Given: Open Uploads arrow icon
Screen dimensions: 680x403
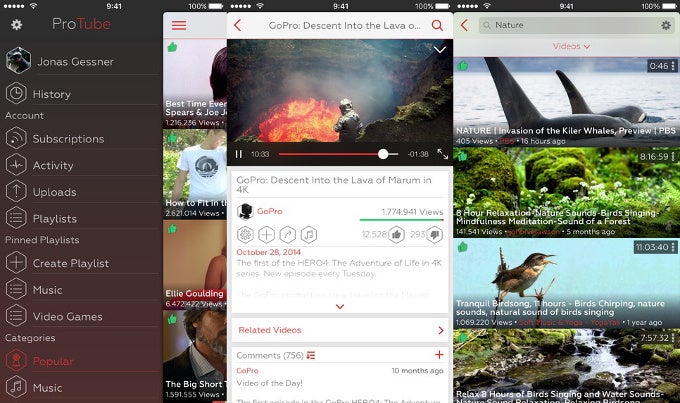Looking at the screenshot, I should coord(16,192).
